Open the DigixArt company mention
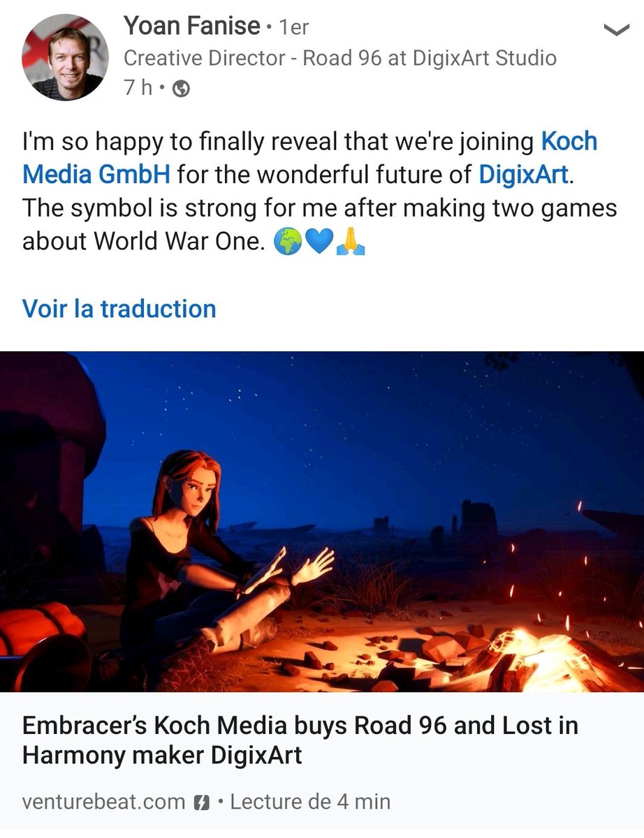Image resolution: width=644 pixels, height=838 pixels. pyautogui.click(x=524, y=173)
